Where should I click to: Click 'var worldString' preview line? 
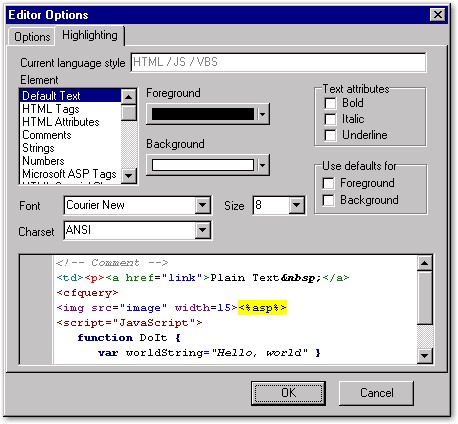[x=209, y=353]
